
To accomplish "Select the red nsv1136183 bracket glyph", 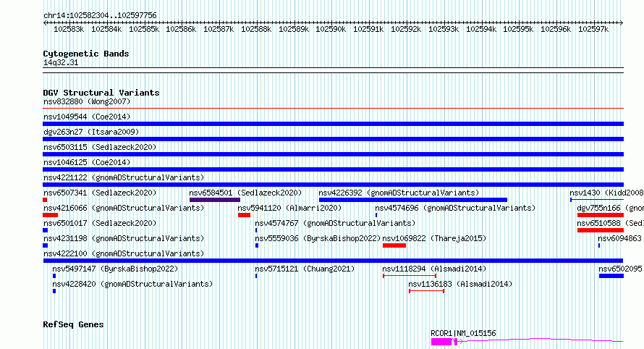I will (427, 291).
